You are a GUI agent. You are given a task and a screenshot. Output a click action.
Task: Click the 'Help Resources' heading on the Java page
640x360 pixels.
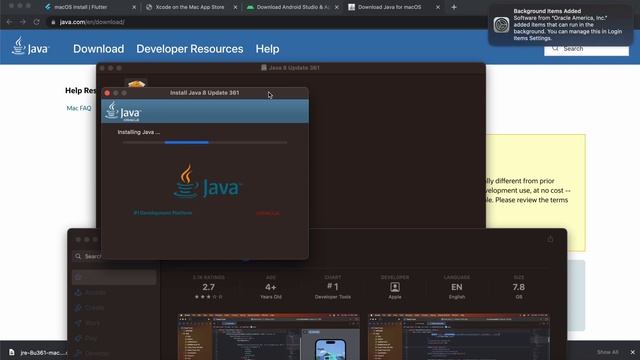pyautogui.click(x=81, y=91)
